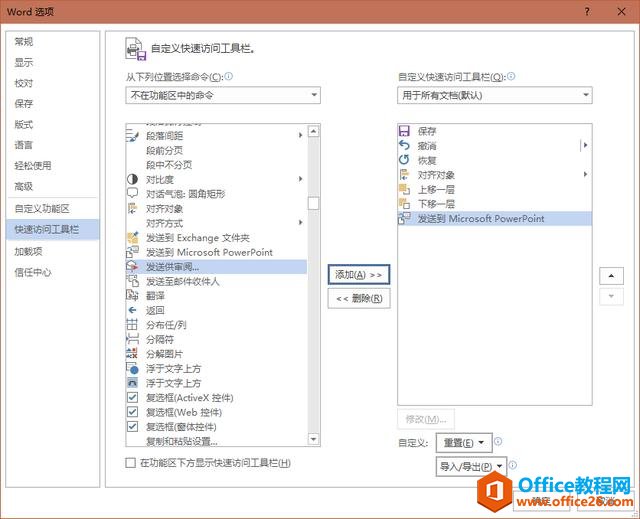Expand the 对齐方式 submenu arrow
The height and width of the screenshot is (519, 640).
pyautogui.click(x=301, y=222)
